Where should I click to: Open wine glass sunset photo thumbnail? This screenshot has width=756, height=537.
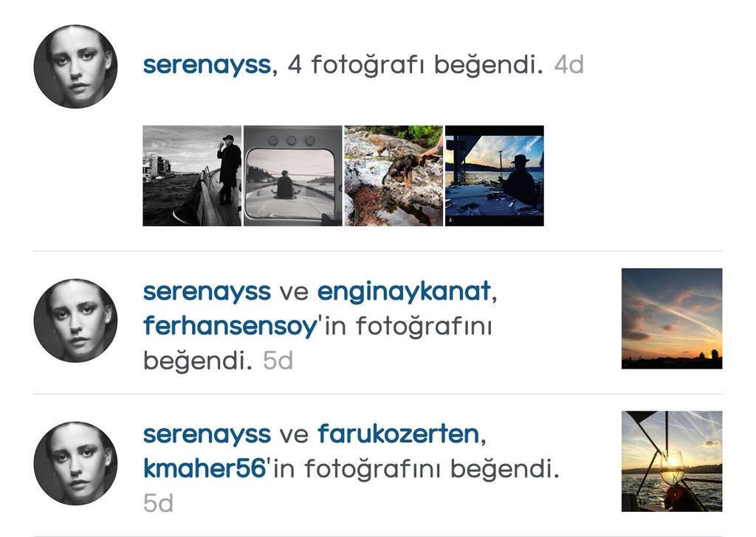click(x=672, y=461)
